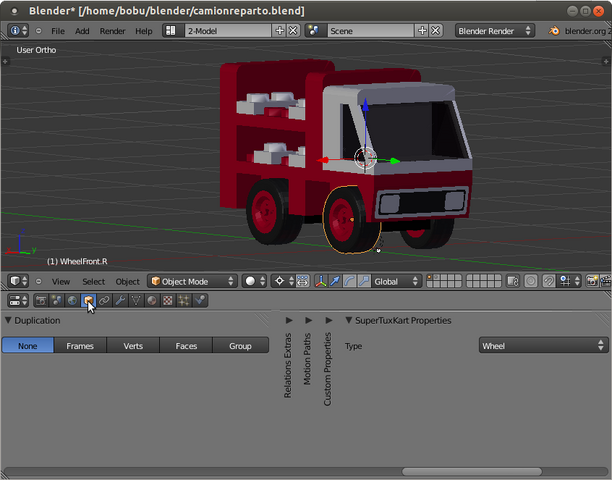The image size is (612, 480).
Task: Toggle tool shelf with left plus handle
Action: [x=5, y=61]
